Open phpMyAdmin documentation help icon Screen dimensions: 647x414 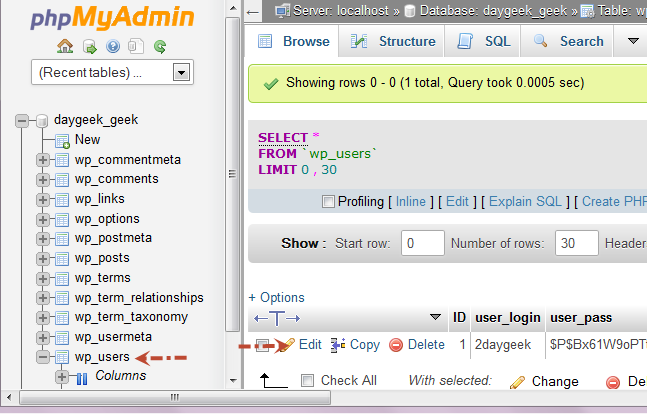coord(113,46)
